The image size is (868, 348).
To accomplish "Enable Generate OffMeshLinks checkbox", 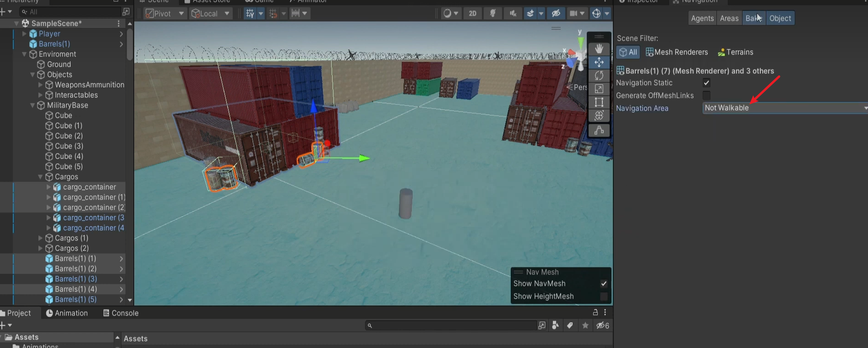I will (706, 95).
